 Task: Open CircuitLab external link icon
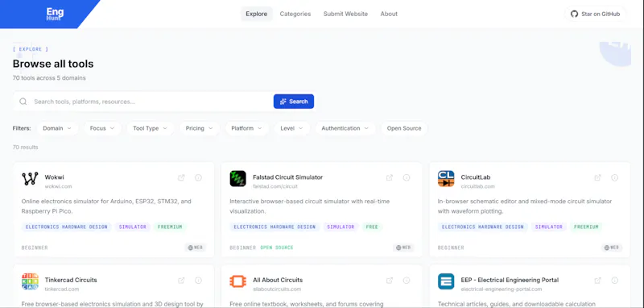597,177
